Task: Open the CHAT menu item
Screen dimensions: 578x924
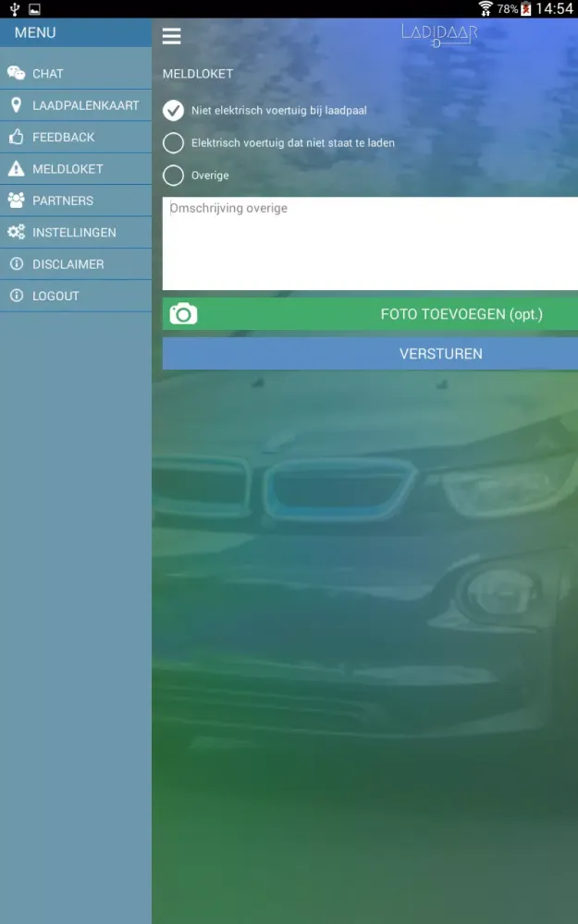Action: tap(48, 74)
